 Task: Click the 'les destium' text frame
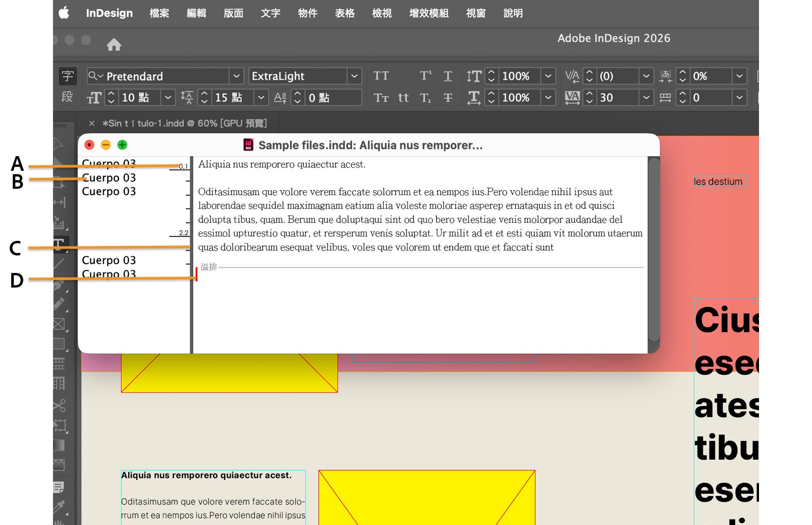[x=720, y=181]
